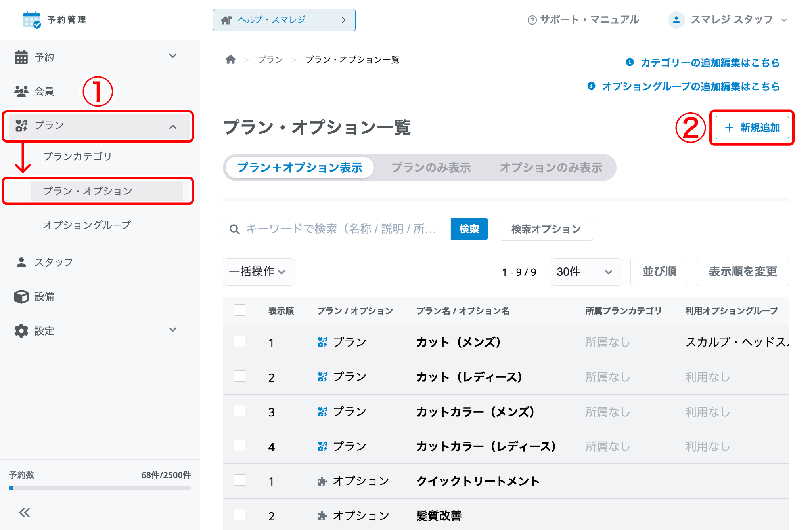Open the カテゴリーの追加編集はこちら link

(x=710, y=63)
